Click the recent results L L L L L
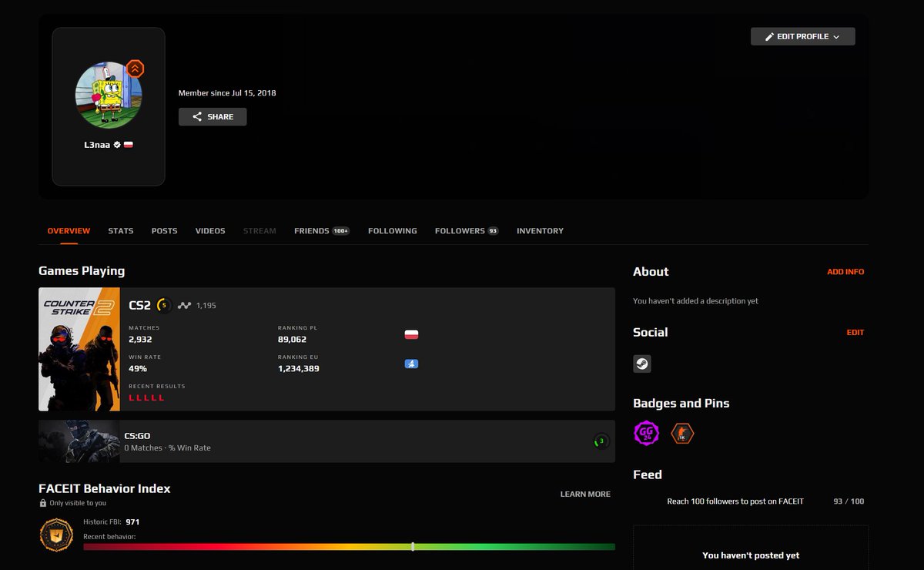Viewport: 924px width, 570px height. click(x=146, y=397)
